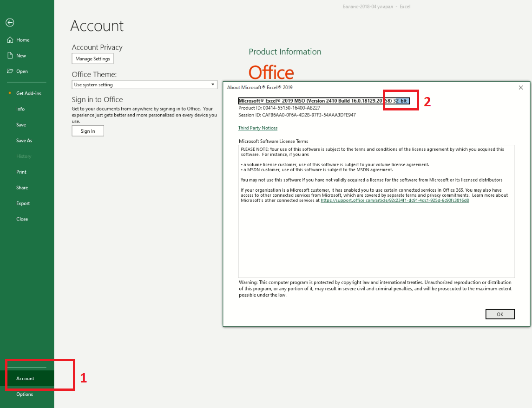Click the Excel version string text
The height and width of the screenshot is (408, 532).
click(x=324, y=101)
